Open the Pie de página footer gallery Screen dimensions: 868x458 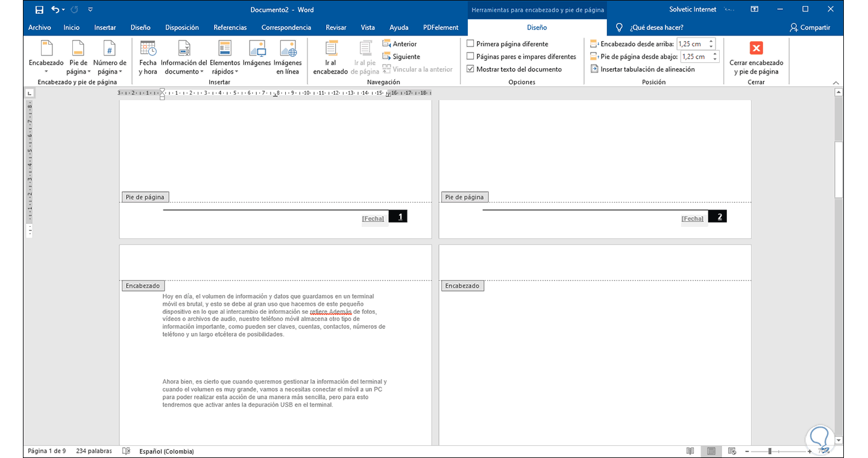pyautogui.click(x=78, y=57)
